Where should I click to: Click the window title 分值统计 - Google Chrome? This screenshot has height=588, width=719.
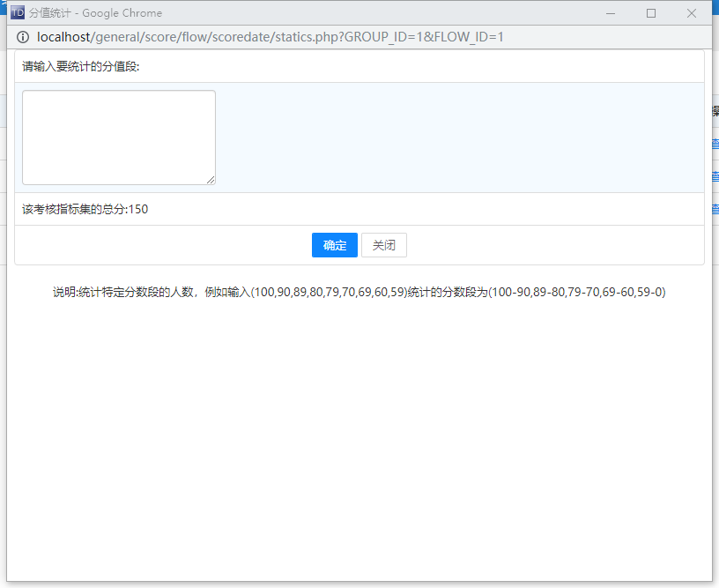tap(95, 13)
